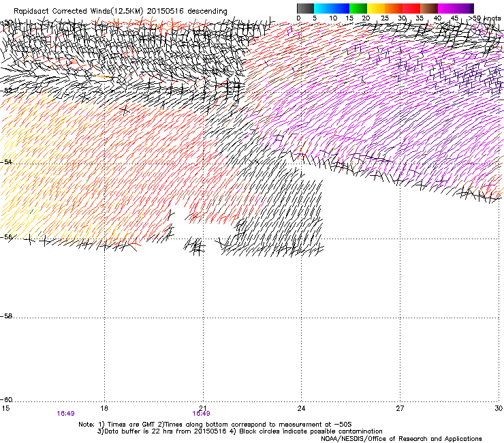Click the purple time stamp below longitude 21
The height and width of the screenshot is (443, 504).
coord(201,414)
